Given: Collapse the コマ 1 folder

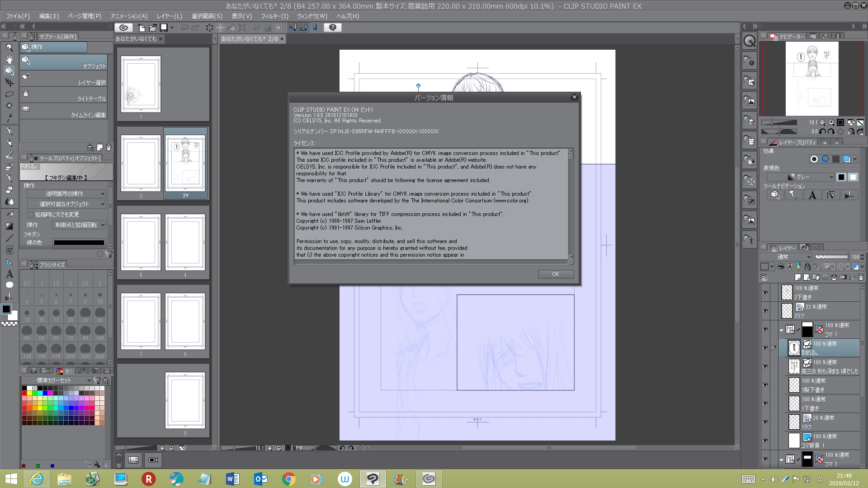Looking at the screenshot, I should 781,330.
